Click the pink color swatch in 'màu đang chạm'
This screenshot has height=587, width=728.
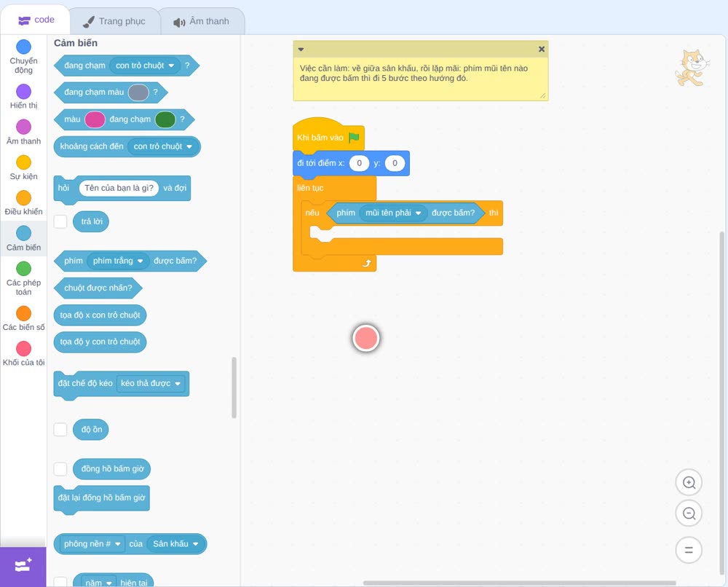[95, 119]
